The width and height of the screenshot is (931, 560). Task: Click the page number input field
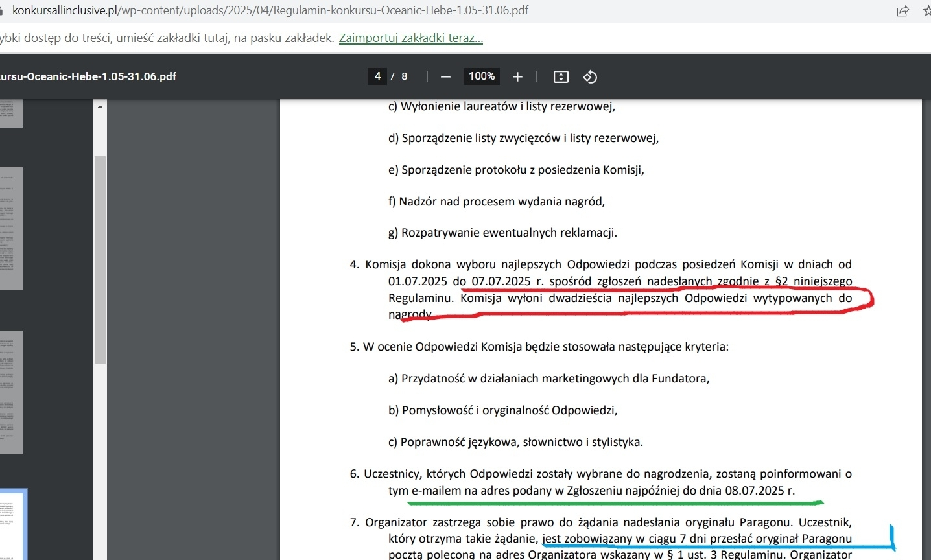(x=377, y=76)
